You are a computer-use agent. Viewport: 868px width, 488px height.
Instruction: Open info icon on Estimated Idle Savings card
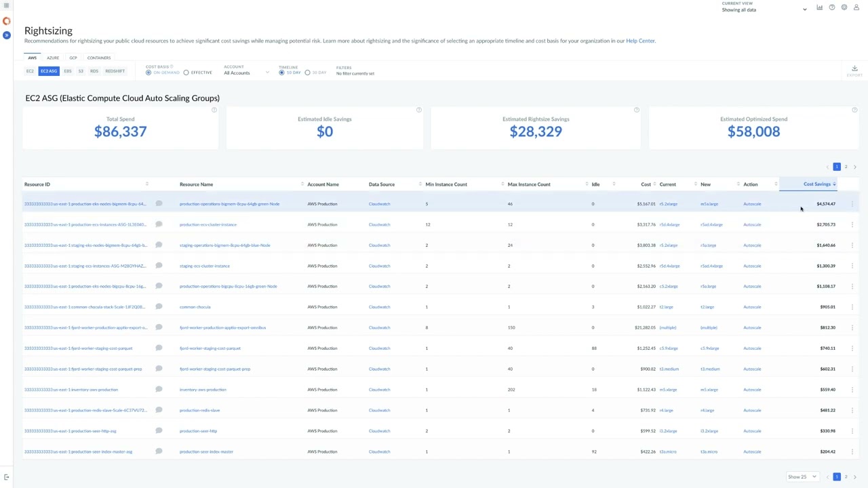tap(418, 110)
